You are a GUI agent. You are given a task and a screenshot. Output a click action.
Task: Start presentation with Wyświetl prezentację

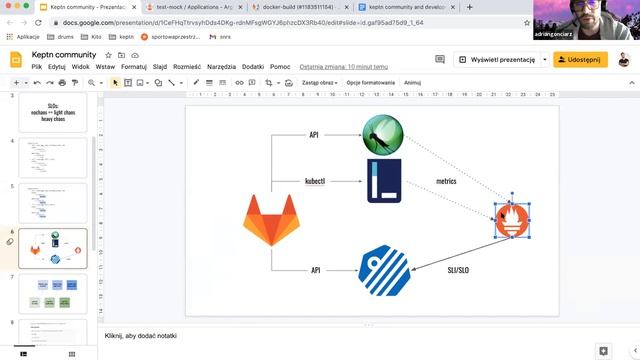(497, 60)
